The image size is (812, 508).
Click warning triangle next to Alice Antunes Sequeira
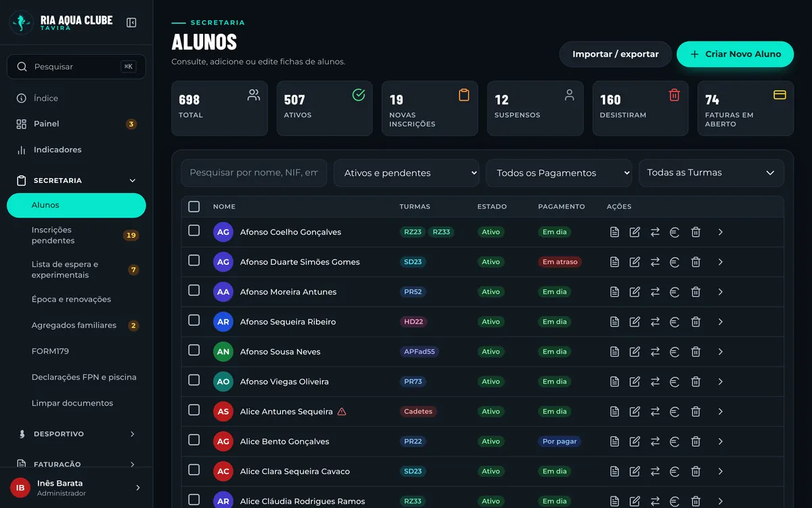click(x=342, y=411)
